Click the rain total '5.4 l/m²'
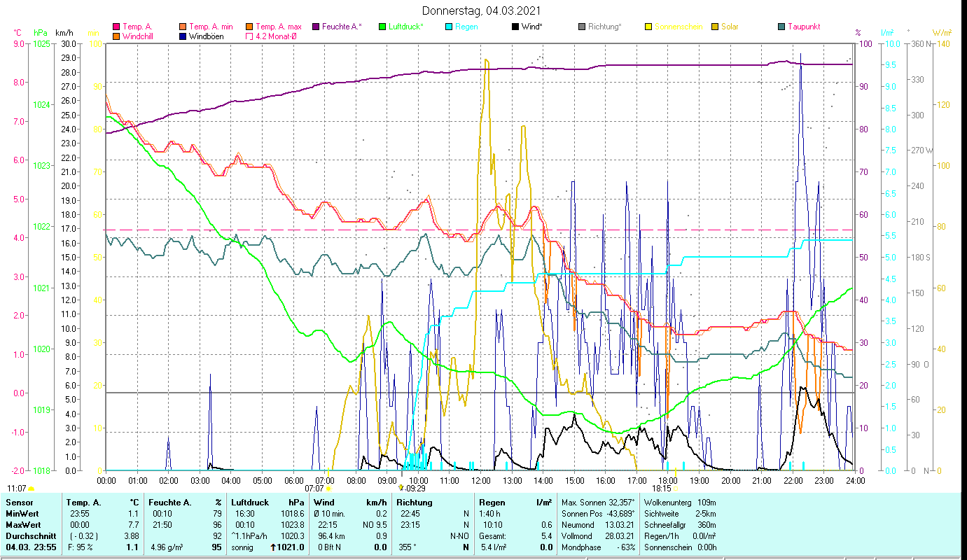Image resolution: width=967 pixels, height=560 pixels. click(x=494, y=547)
